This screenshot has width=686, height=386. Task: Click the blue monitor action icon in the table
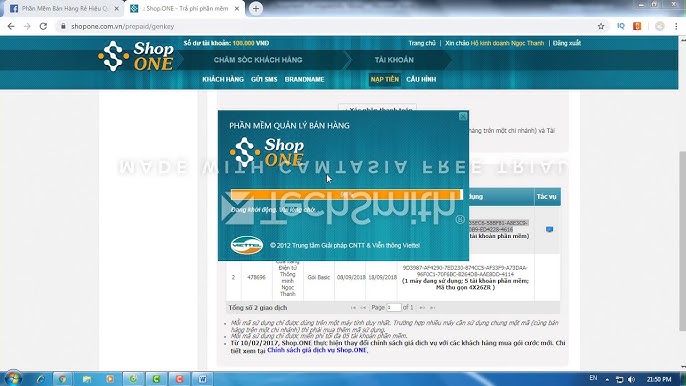549,229
